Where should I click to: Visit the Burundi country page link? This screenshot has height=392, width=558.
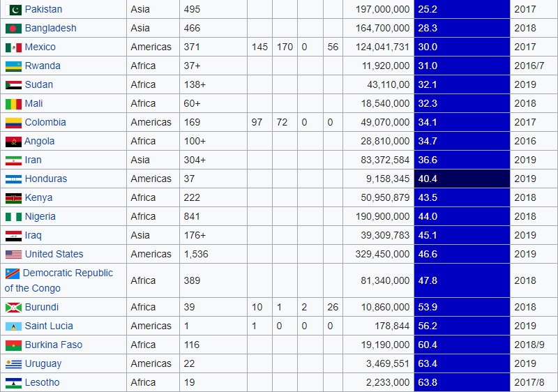pyautogui.click(x=41, y=307)
